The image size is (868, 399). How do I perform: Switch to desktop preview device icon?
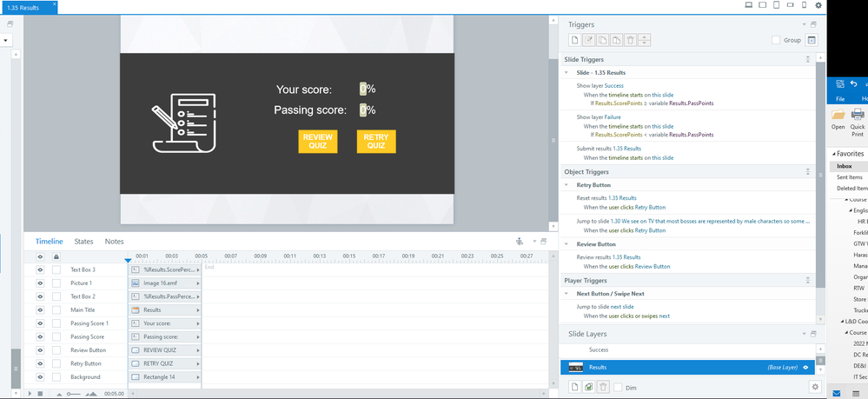point(749,5)
